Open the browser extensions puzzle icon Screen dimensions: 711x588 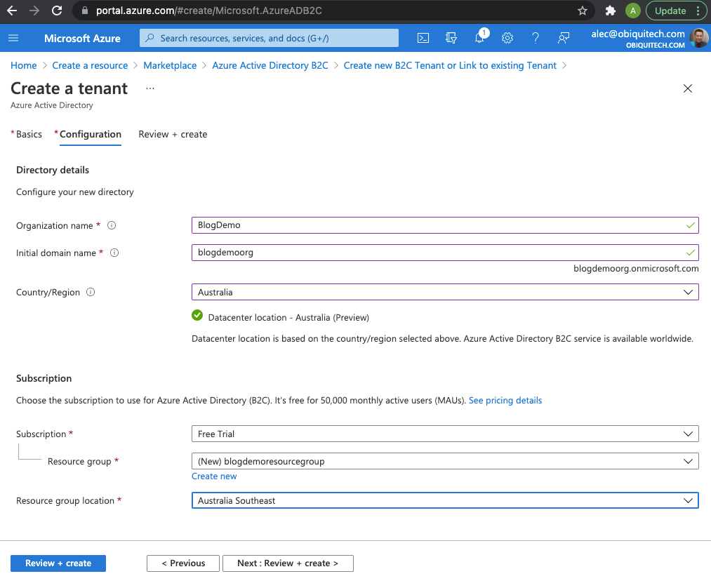[611, 11]
